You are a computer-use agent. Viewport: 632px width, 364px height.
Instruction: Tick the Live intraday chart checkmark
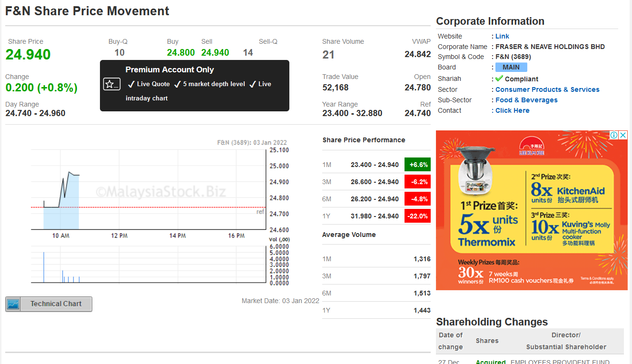[252, 84]
